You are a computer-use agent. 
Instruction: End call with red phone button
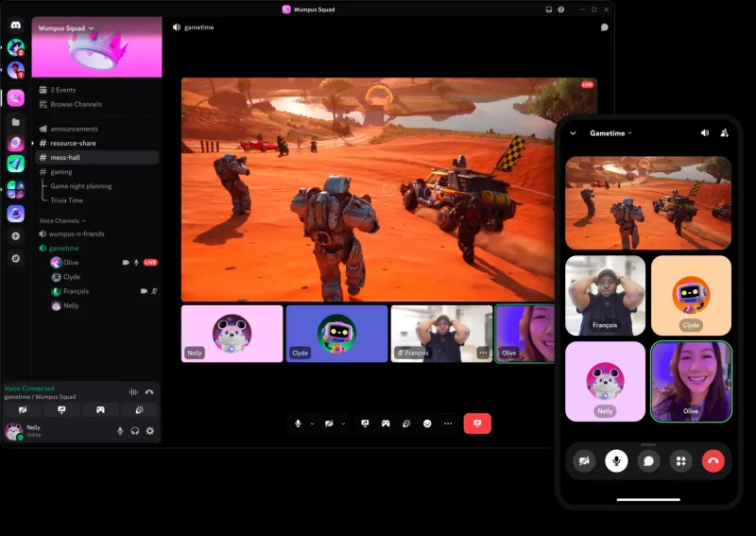pyautogui.click(x=713, y=460)
